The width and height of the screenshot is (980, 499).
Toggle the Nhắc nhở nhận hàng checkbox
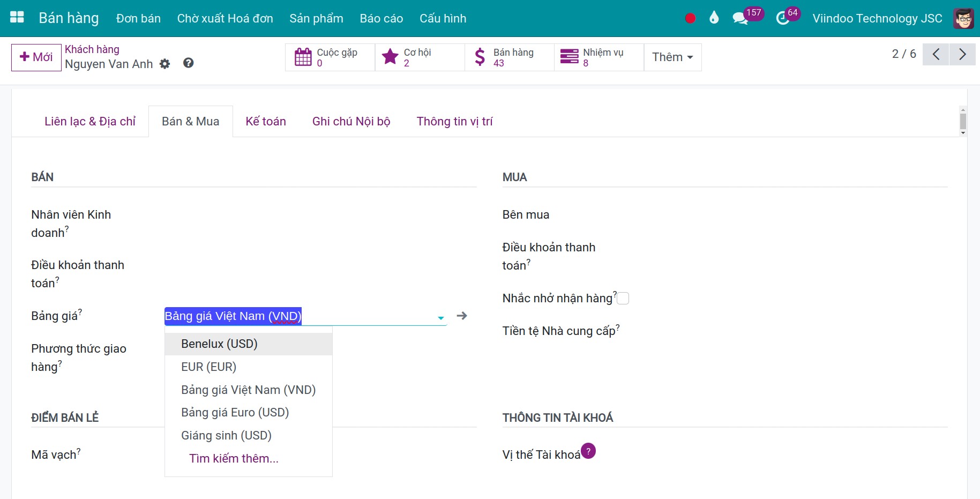coord(623,299)
